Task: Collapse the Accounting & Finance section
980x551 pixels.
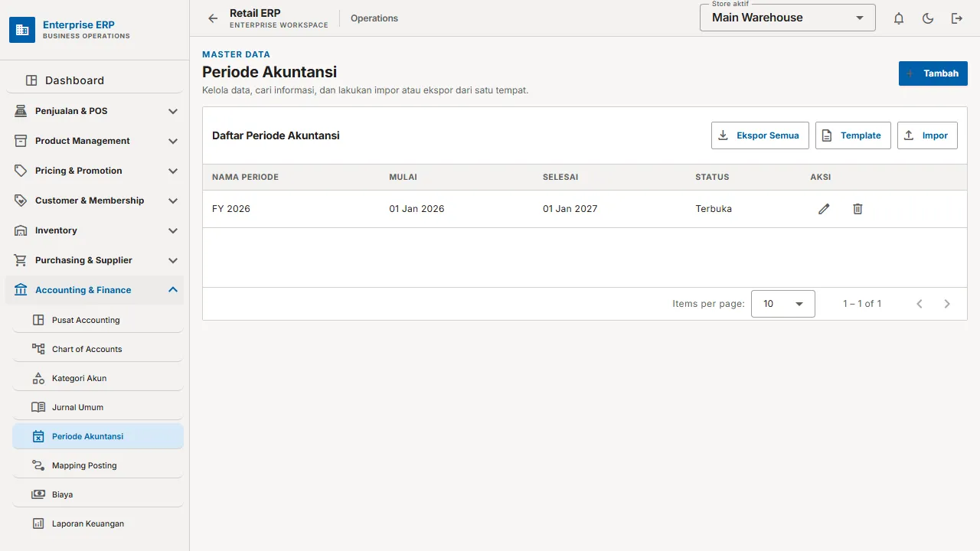Action: 95,290
